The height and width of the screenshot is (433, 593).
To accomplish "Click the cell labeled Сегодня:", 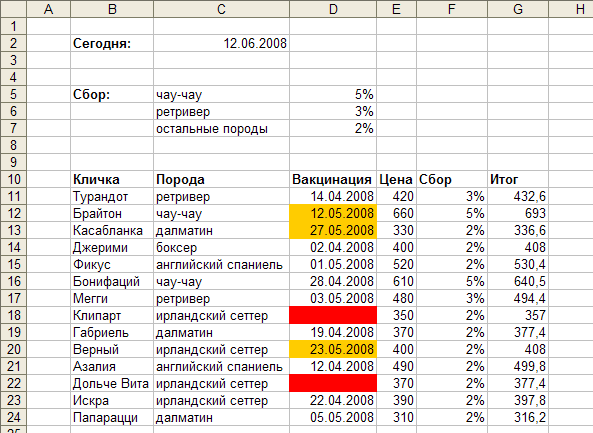I will 112,43.
